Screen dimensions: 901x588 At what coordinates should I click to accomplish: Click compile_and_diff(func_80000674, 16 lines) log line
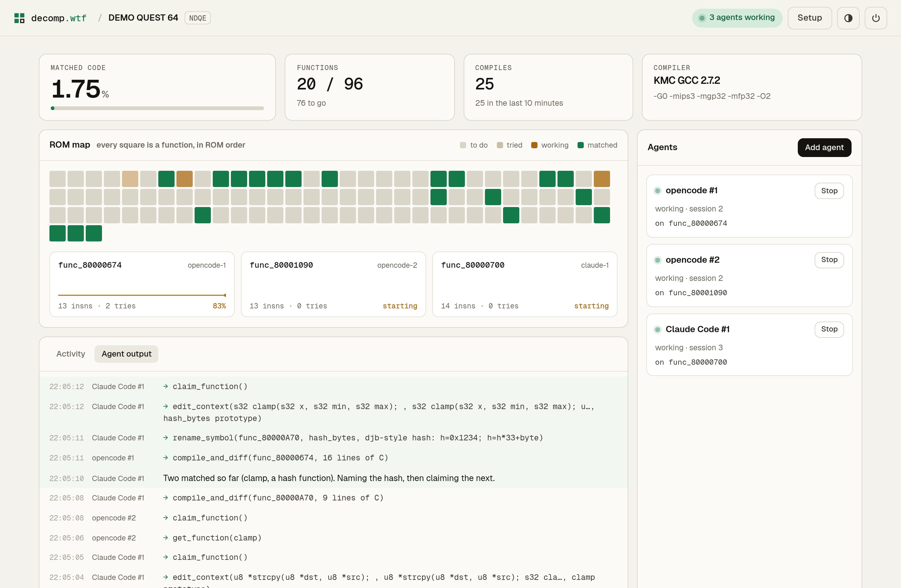333,458
